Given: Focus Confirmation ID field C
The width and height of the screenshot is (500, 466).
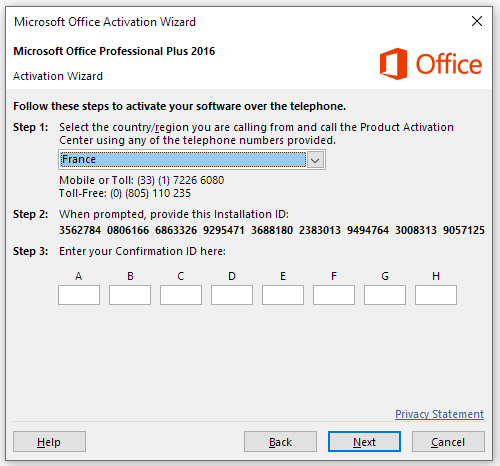Looking at the screenshot, I should click(x=181, y=295).
